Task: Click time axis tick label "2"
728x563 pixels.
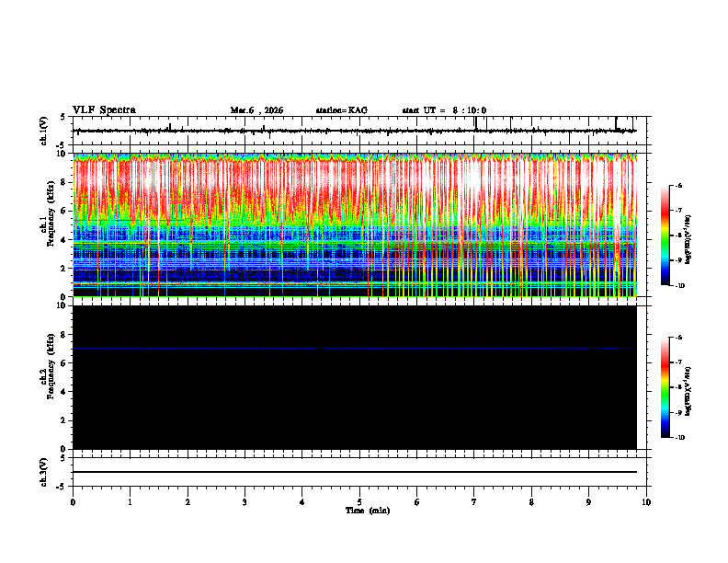Action: (x=188, y=502)
